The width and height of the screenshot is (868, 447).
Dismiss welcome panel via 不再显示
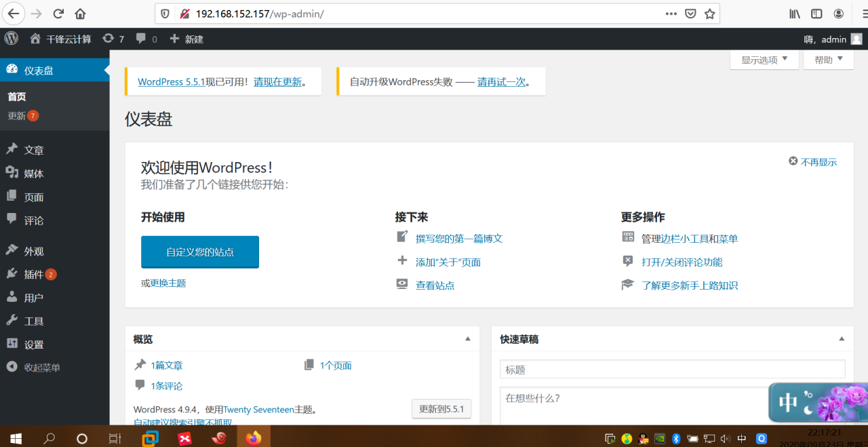tap(812, 161)
